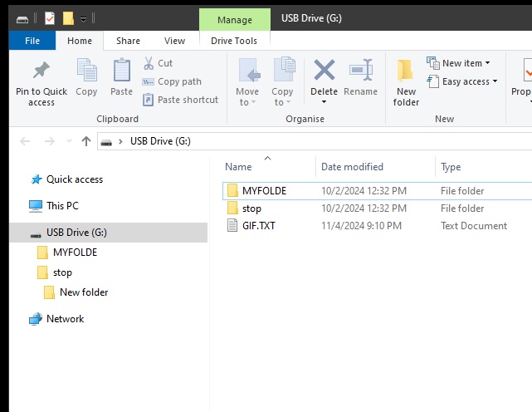Click the Up arrow navigation icon
Screen dimensions: 532x412
[86, 141]
